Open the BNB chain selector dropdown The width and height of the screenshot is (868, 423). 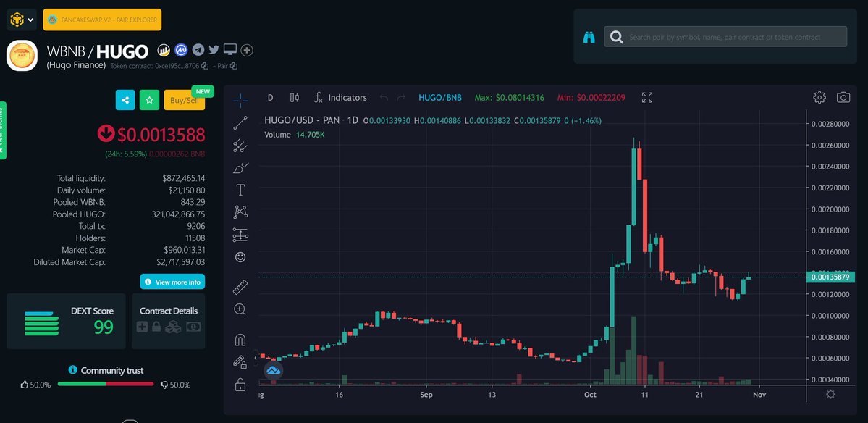coord(22,20)
